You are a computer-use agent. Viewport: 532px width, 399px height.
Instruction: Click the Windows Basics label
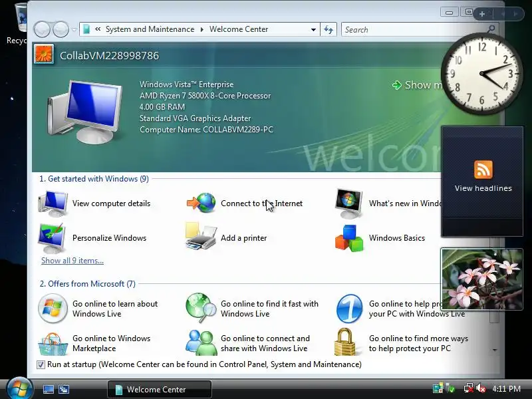397,238
